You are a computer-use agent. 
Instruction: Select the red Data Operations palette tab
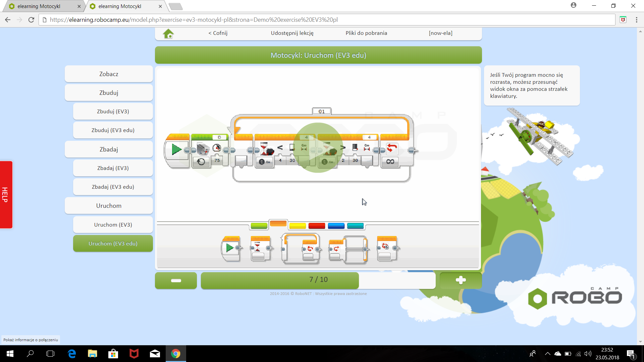317,226
